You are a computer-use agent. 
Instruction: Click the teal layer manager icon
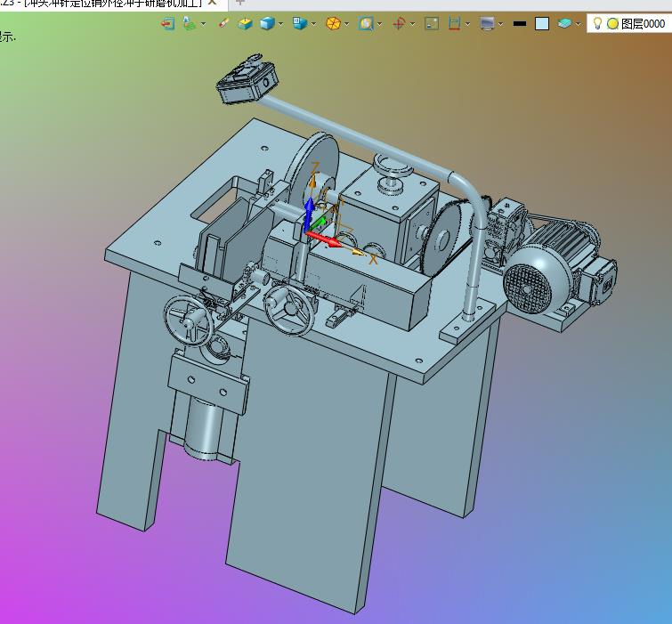pyautogui.click(x=565, y=23)
